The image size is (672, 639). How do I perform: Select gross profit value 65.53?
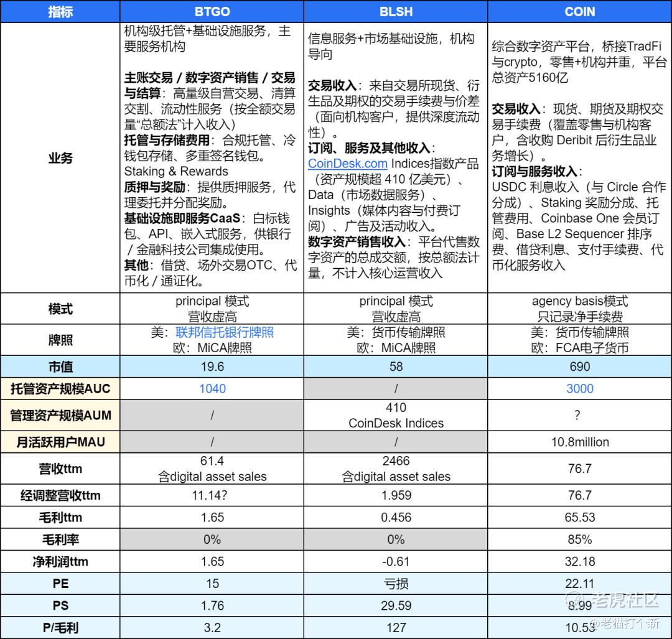pyautogui.click(x=580, y=517)
